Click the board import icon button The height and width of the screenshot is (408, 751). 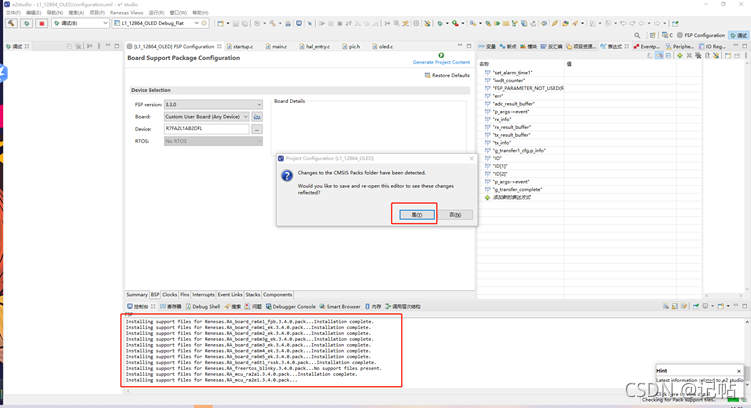click(257, 116)
